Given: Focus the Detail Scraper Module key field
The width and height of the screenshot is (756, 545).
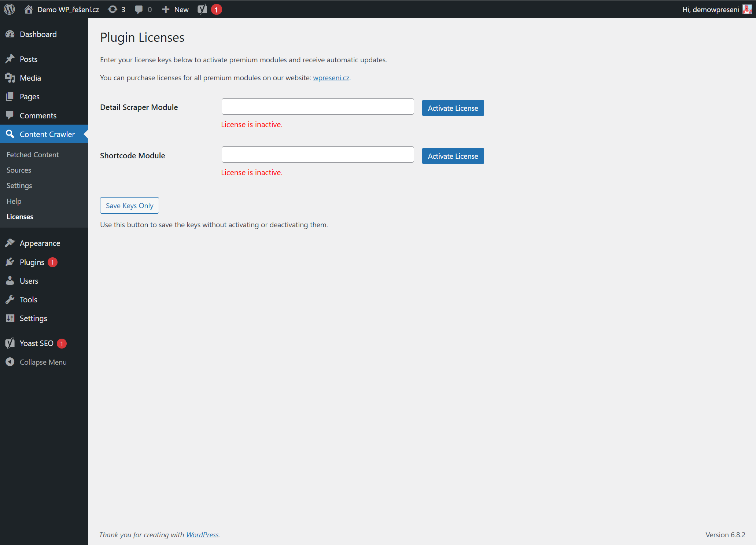Looking at the screenshot, I should click(x=318, y=107).
